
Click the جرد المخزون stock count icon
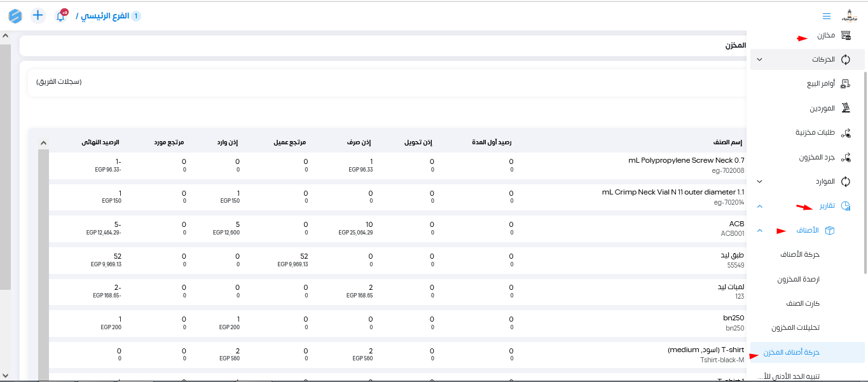coord(846,157)
